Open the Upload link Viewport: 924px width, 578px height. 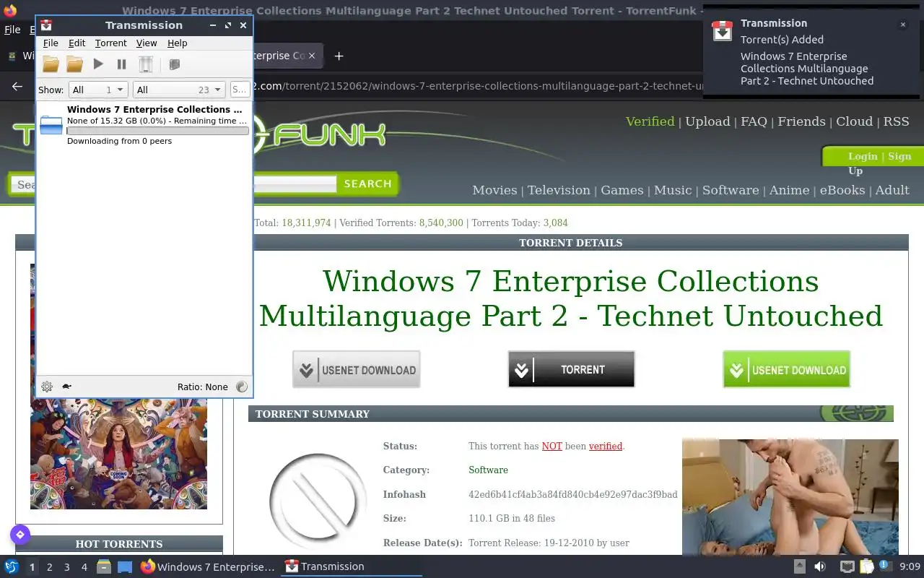(x=707, y=121)
